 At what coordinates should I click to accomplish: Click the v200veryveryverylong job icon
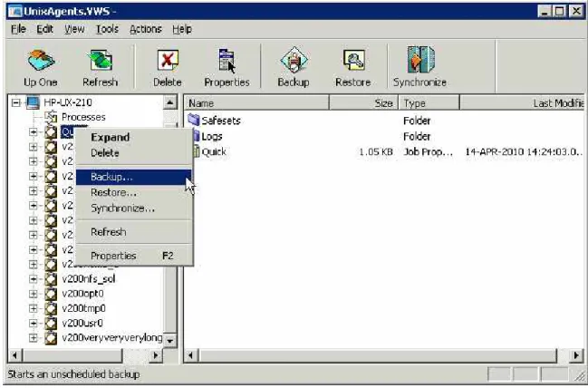(x=51, y=338)
